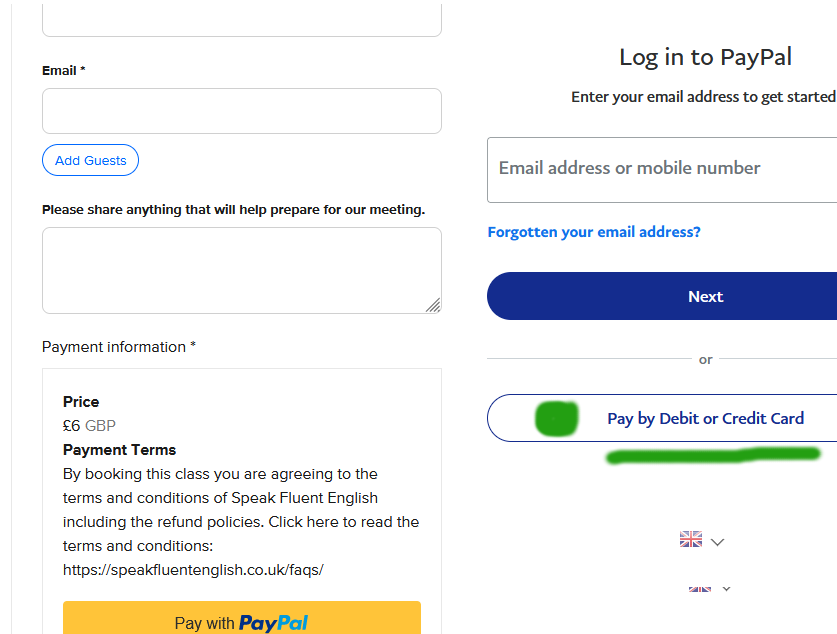Focus PayPal Email address or mobile number field

click(x=661, y=169)
